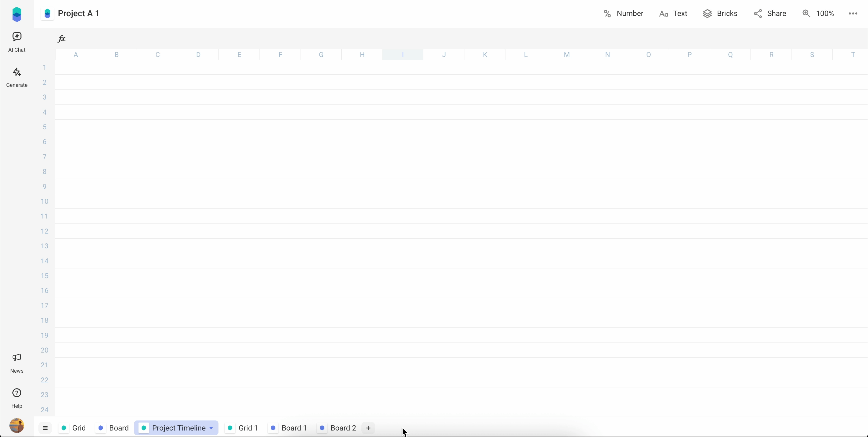868x437 pixels.
Task: Open the Bricks library
Action: pos(720,14)
